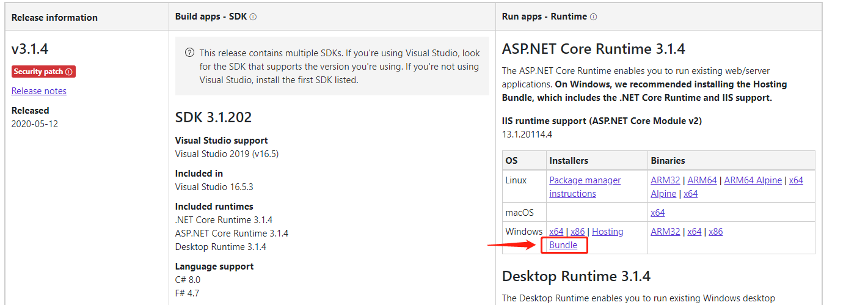Screen dimensions: 868x305
Task: Click the SDK 3.1.202 heading
Action: coord(213,117)
